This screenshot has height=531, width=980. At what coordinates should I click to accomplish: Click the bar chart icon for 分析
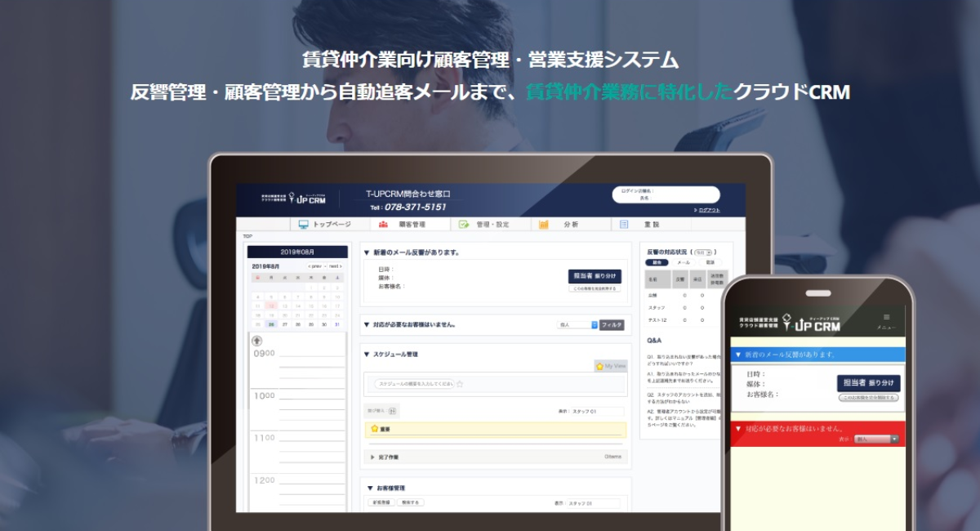tap(544, 224)
